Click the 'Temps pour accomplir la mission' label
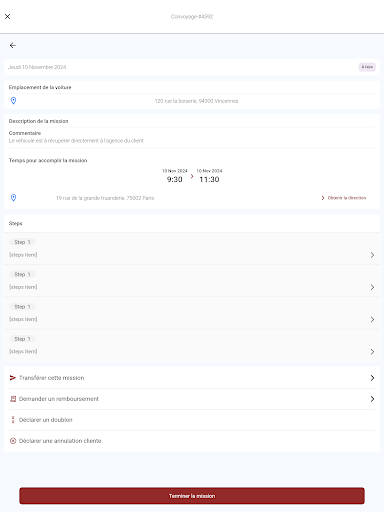 [x=48, y=160]
